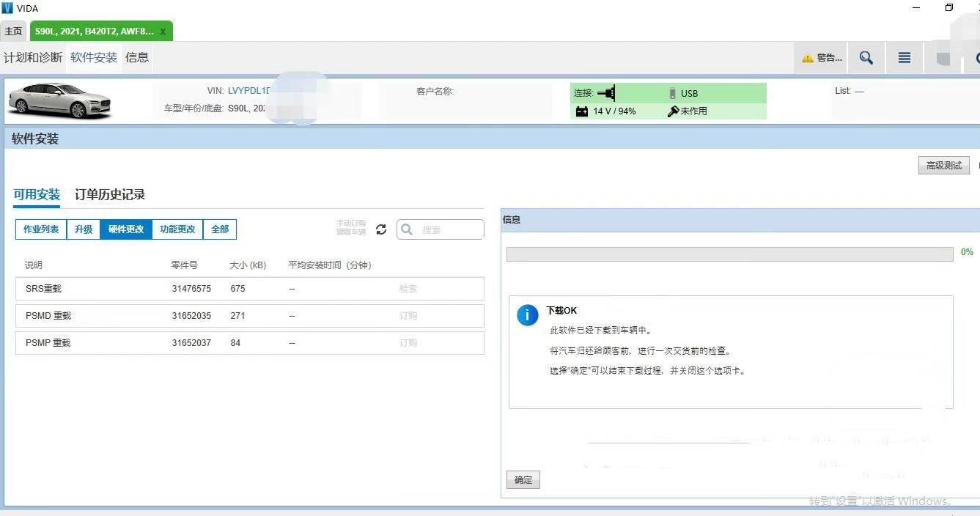The height and width of the screenshot is (516, 980).
Task: Close the S90L vehicle tab with X
Action: (x=163, y=32)
